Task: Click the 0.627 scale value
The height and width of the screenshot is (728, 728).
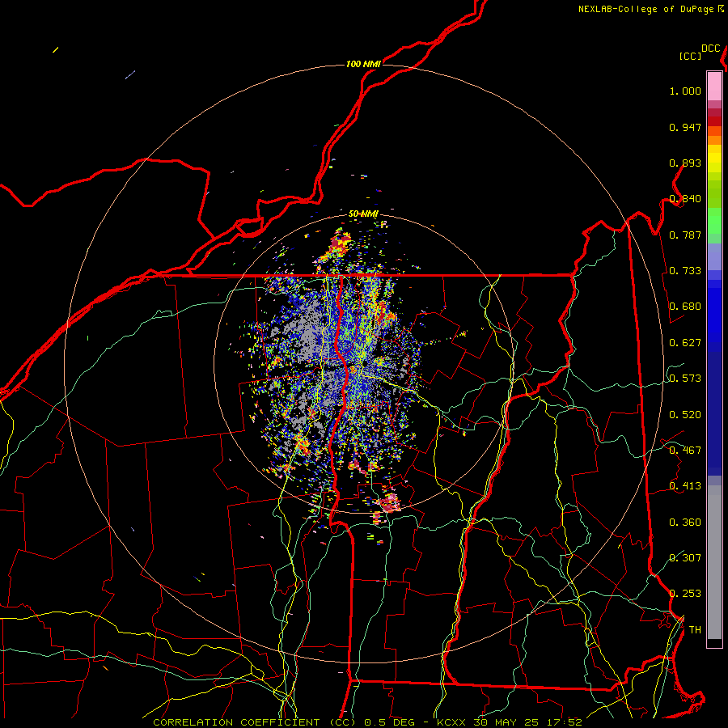Action: pyautogui.click(x=685, y=343)
